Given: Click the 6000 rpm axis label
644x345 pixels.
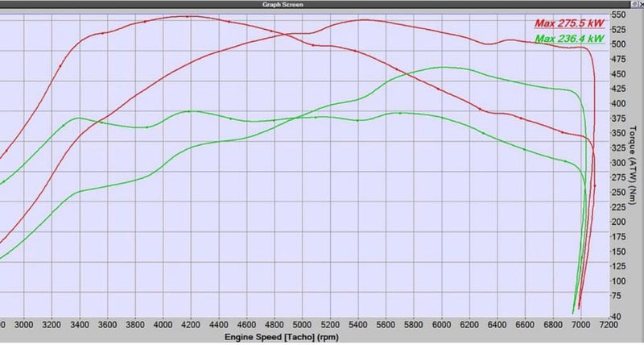Looking at the screenshot, I should [441, 324].
